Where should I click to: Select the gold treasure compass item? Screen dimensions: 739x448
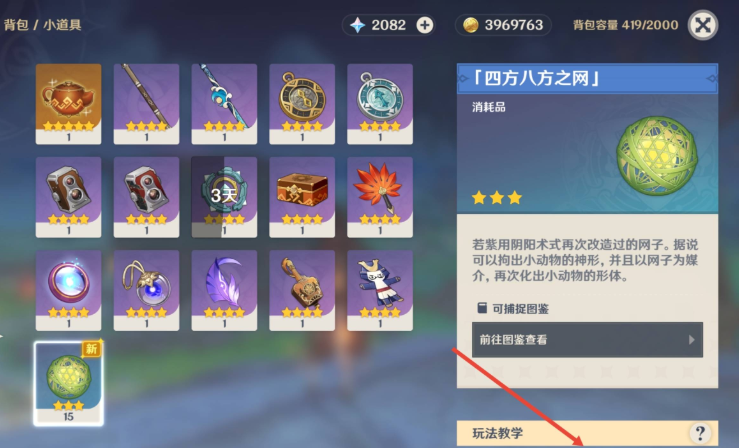[302, 104]
